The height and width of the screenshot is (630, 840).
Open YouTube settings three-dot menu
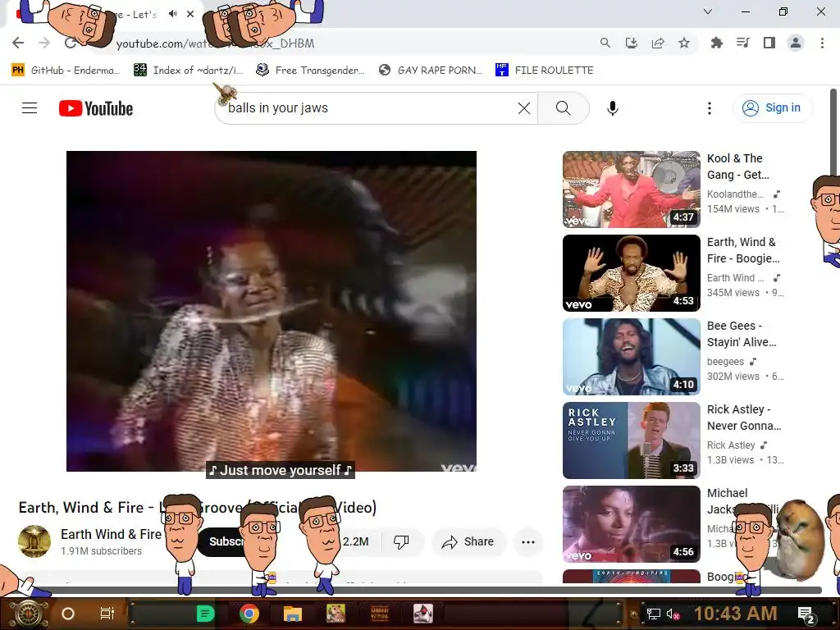tap(710, 108)
